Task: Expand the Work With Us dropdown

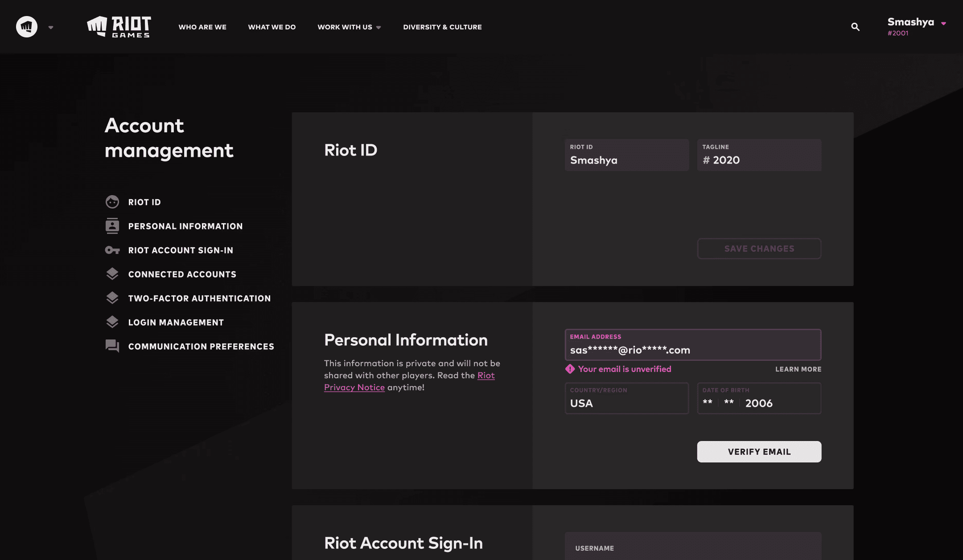Action: pyautogui.click(x=349, y=27)
